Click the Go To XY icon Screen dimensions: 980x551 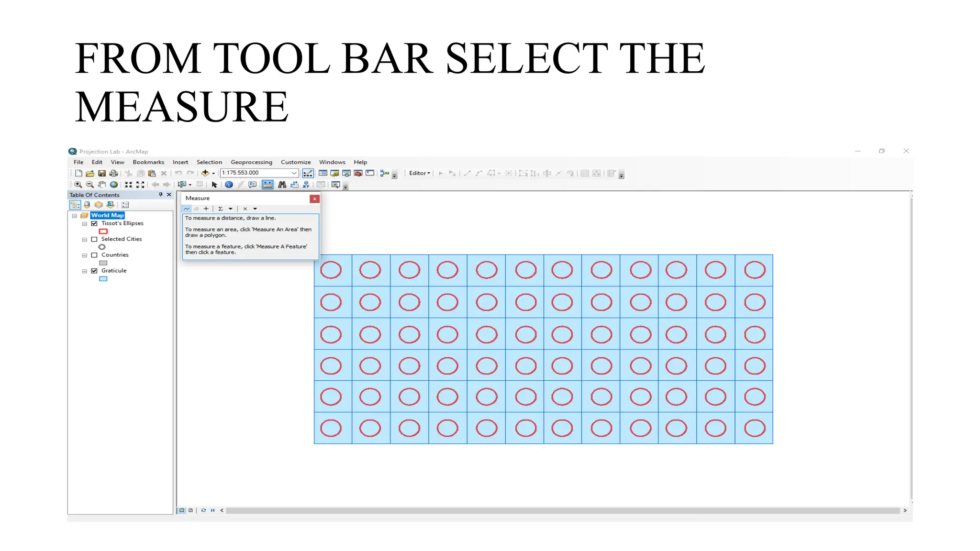click(x=306, y=185)
